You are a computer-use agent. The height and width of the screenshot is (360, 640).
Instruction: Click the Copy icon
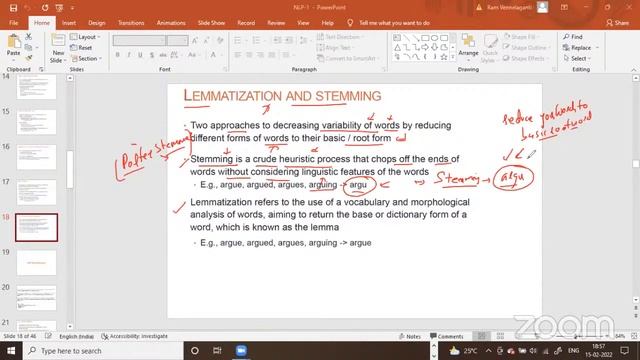(x=28, y=48)
